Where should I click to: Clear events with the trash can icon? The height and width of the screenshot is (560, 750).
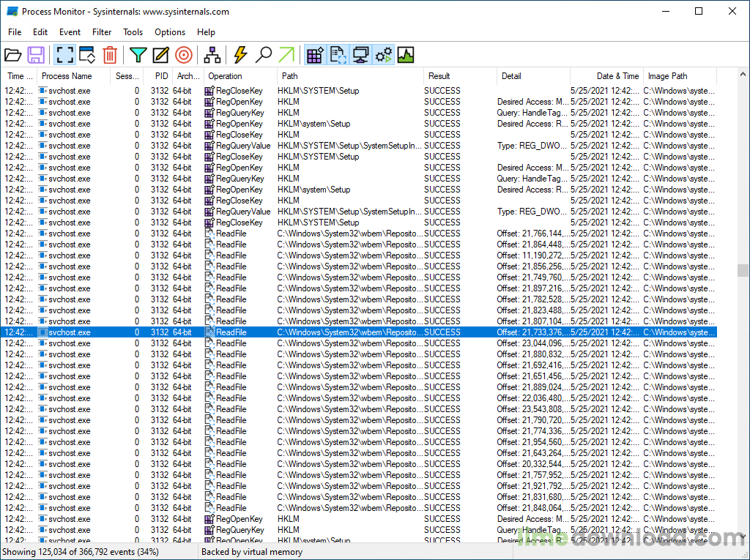[x=110, y=55]
